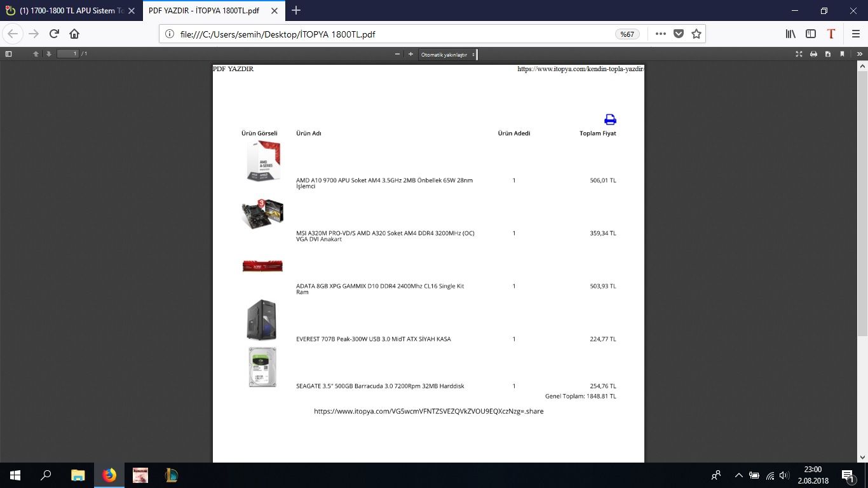Open the Windows notification center

tap(848, 475)
